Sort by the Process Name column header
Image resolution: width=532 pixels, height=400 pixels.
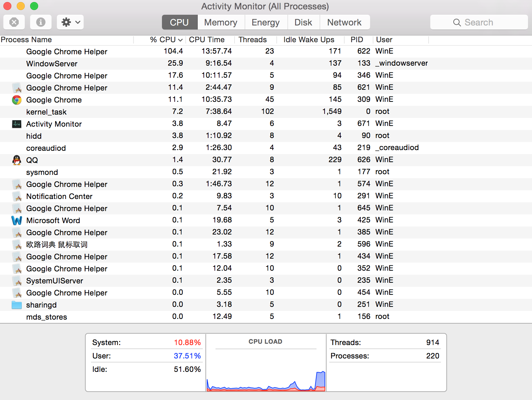click(x=67, y=40)
